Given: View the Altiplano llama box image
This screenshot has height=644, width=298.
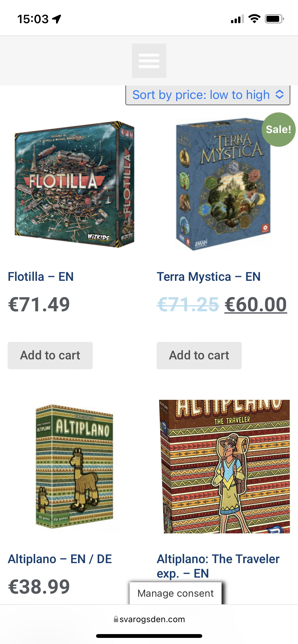Looking at the screenshot, I should (74, 466).
